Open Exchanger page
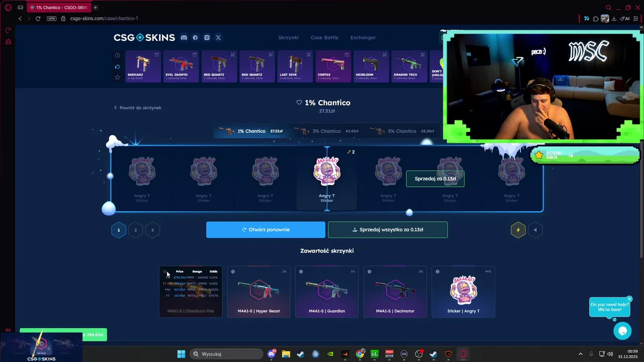The height and width of the screenshot is (362, 644). [363, 38]
